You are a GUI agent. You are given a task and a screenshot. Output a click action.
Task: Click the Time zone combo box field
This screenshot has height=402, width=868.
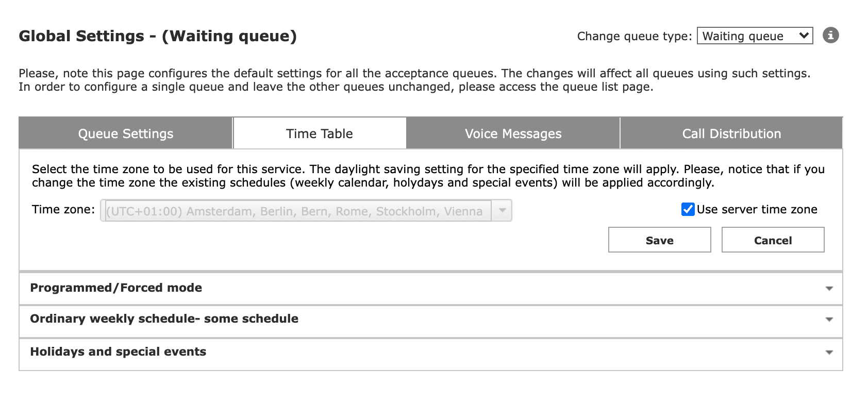pyautogui.click(x=296, y=211)
